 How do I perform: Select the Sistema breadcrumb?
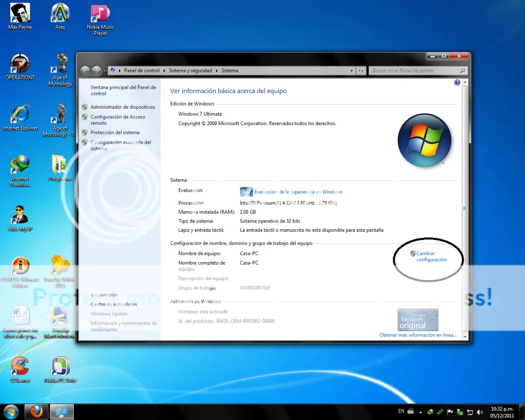(x=230, y=71)
